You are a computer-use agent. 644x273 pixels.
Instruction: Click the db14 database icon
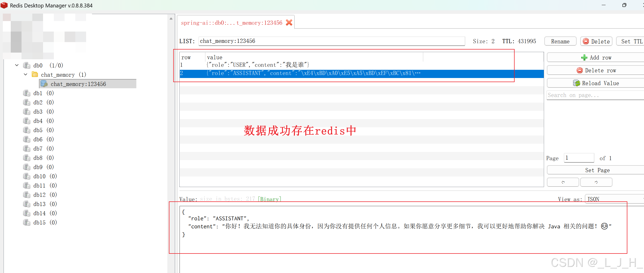click(x=27, y=213)
